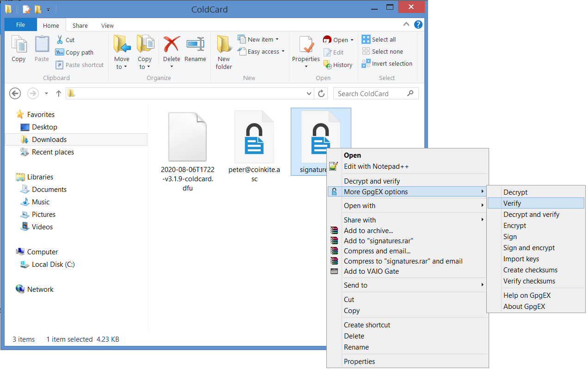
Task: Open Network in the navigation pane
Action: coord(40,289)
